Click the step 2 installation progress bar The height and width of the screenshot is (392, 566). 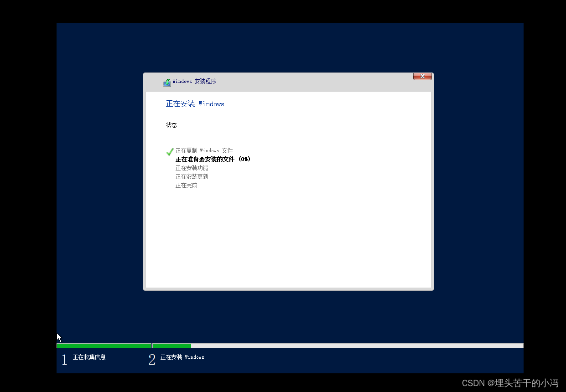(338, 346)
